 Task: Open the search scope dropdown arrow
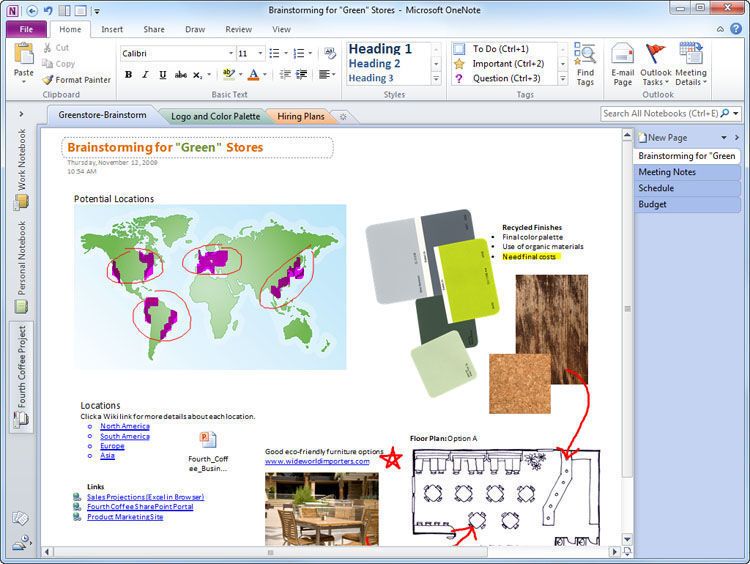(736, 113)
